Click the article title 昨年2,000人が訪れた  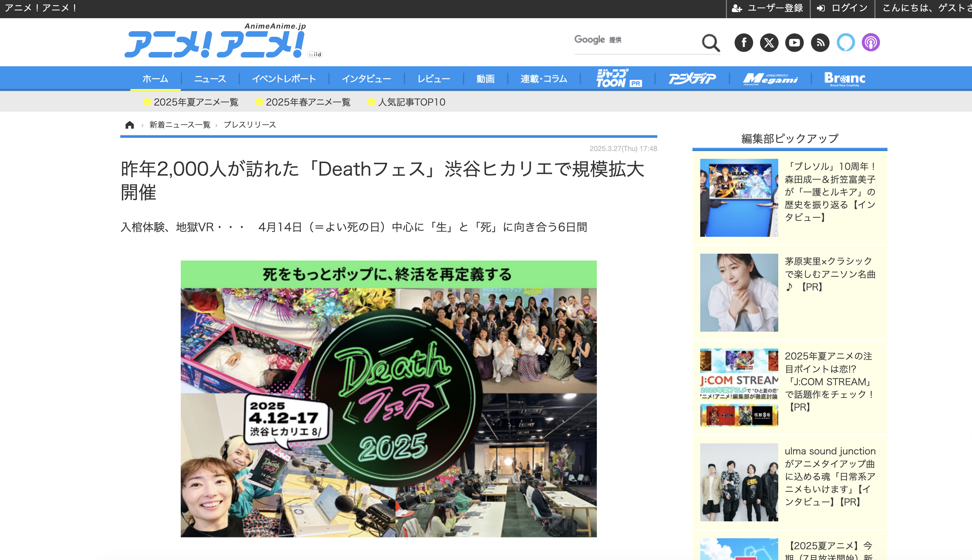tap(383, 180)
